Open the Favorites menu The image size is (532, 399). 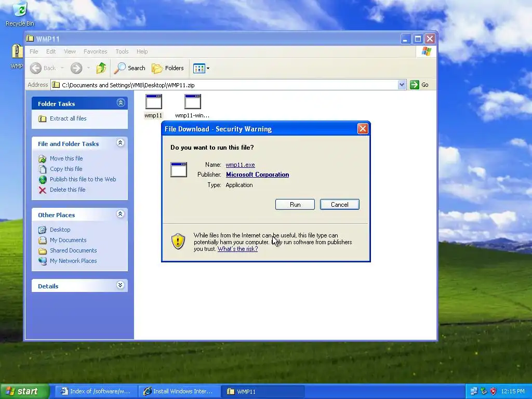pos(96,51)
